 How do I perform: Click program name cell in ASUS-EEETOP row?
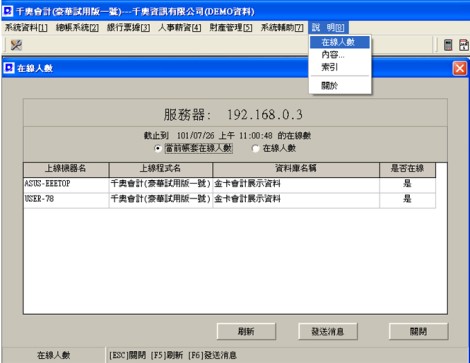[x=161, y=184]
